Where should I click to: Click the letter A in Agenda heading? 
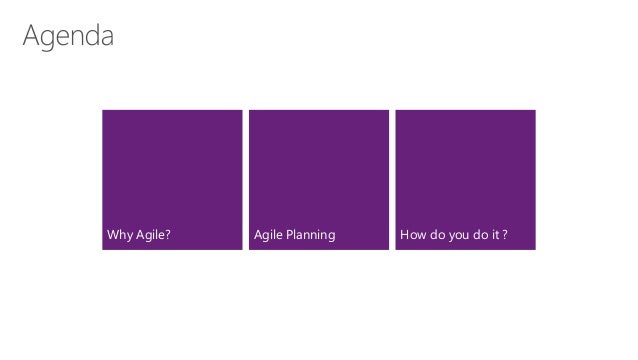pos(31,35)
